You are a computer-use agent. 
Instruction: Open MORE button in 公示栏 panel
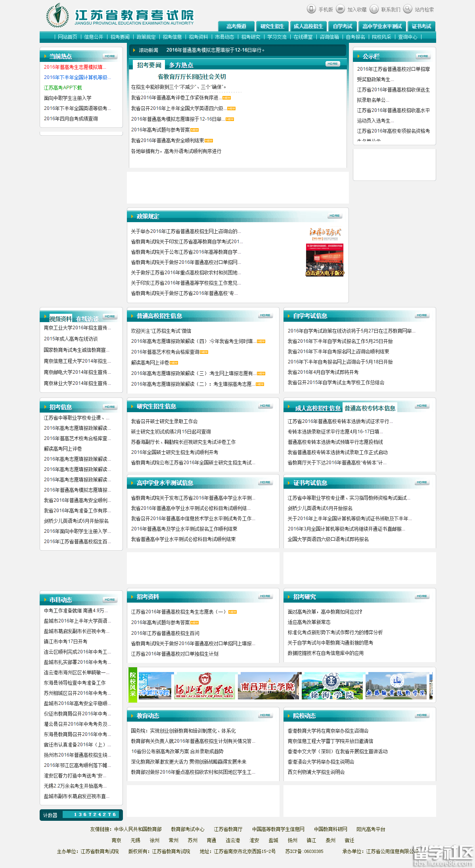point(423,56)
